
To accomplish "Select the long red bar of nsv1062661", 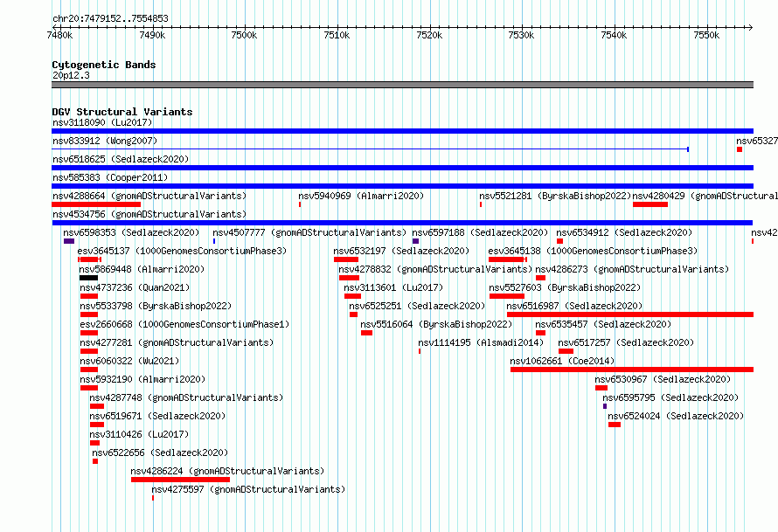I will pyautogui.click(x=632, y=370).
